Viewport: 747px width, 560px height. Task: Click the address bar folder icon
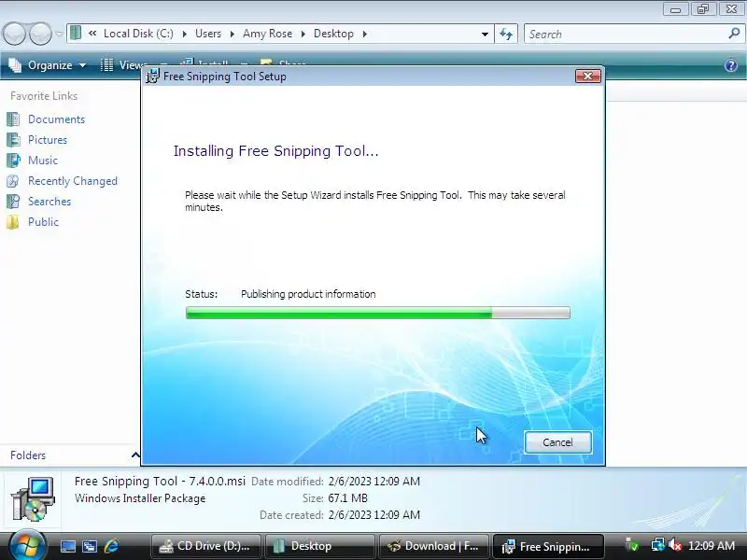[x=76, y=34]
